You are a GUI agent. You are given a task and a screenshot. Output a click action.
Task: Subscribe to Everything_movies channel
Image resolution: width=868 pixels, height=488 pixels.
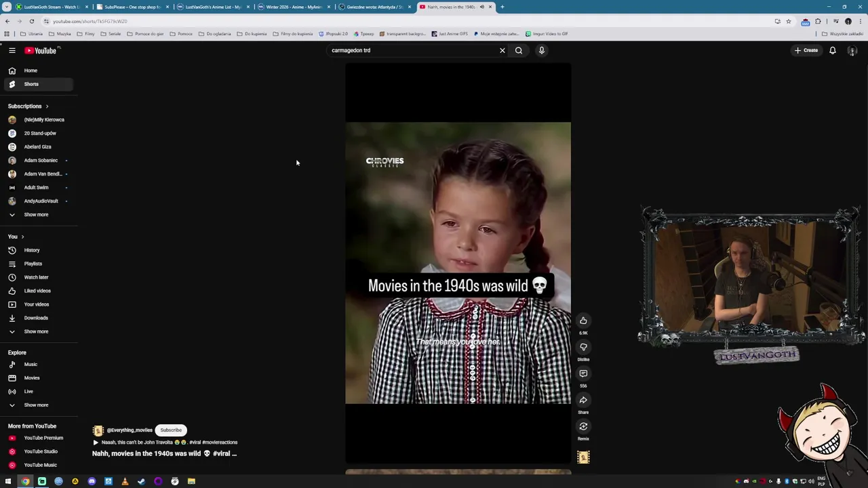(171, 430)
